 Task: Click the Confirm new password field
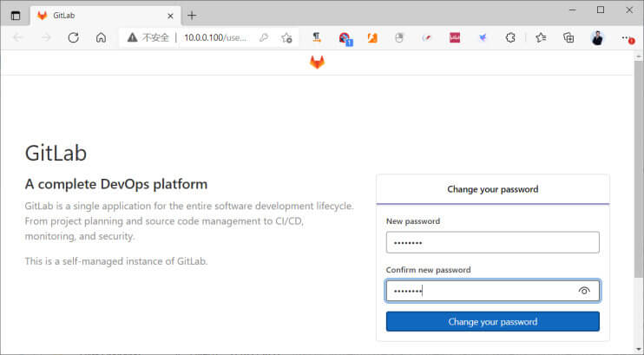492,291
